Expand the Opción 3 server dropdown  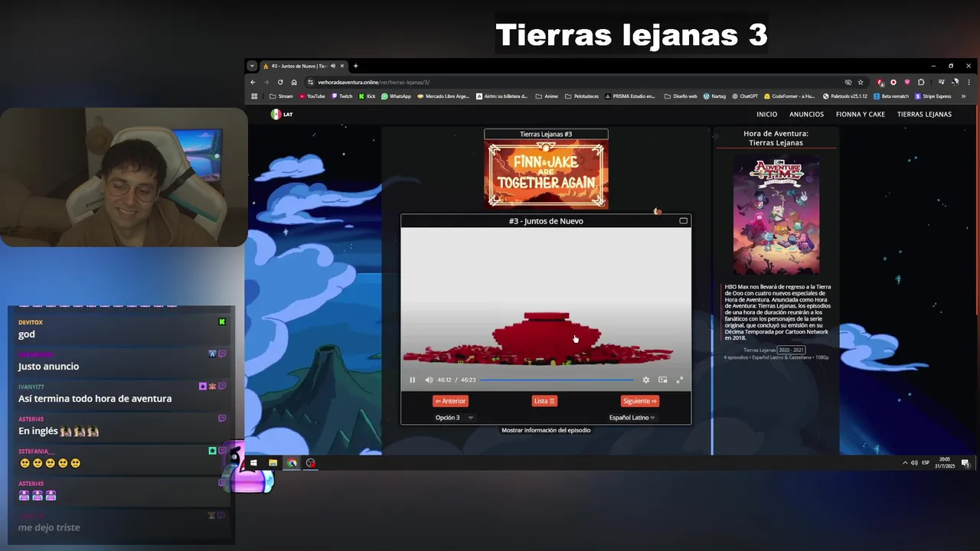pos(454,418)
